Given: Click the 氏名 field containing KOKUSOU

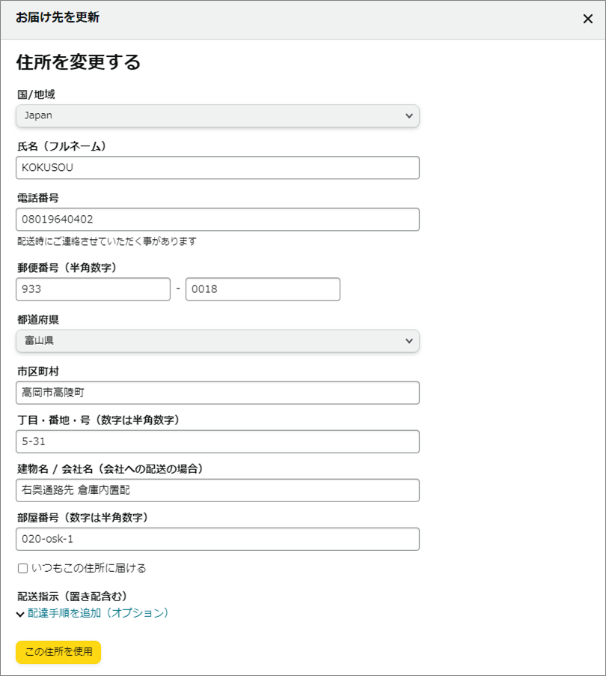Looking at the screenshot, I should tap(217, 167).
